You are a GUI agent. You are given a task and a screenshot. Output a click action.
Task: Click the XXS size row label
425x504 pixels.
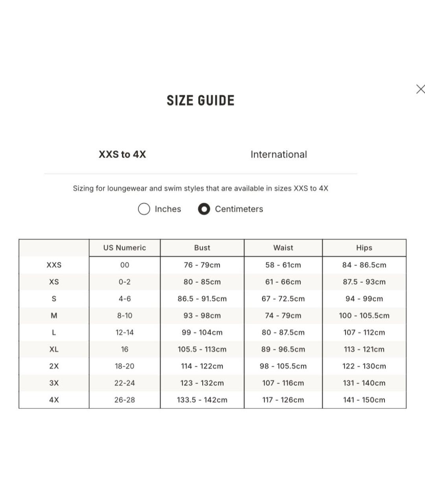[x=54, y=265]
